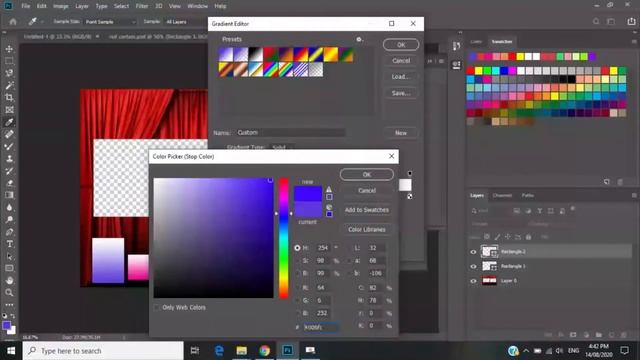Open the Swatches panel flyout menu

(634, 42)
